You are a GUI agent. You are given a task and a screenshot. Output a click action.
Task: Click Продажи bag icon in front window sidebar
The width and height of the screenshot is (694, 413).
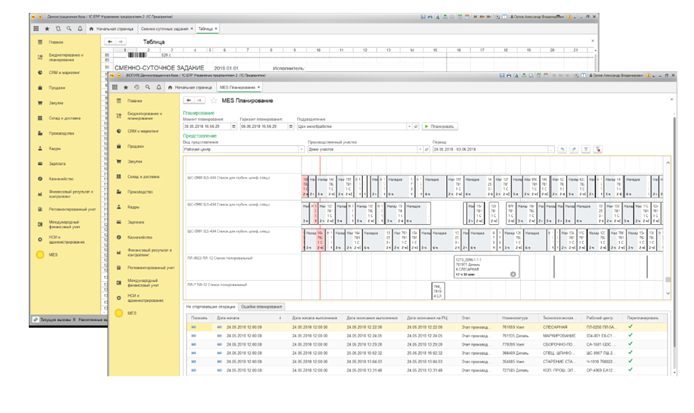119,146
